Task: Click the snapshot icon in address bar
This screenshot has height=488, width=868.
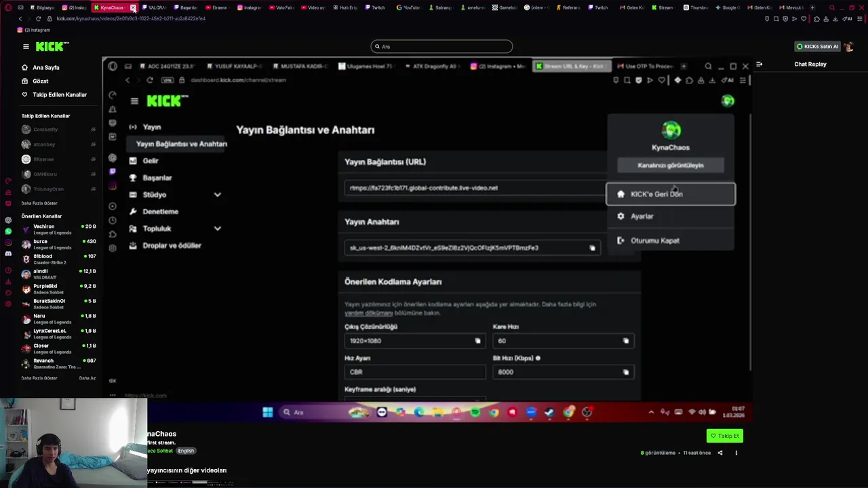Action: click(776, 19)
